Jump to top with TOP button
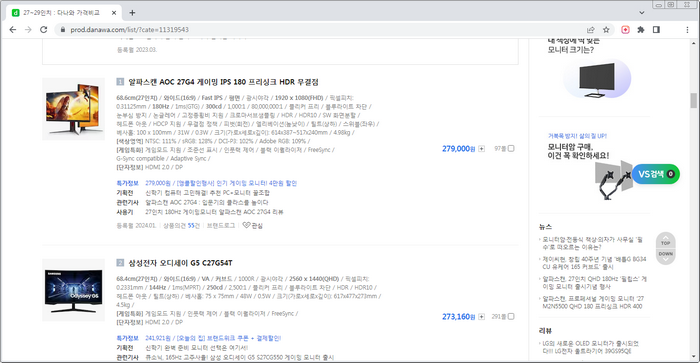Viewport: 700px width, 363px height. pos(666,241)
